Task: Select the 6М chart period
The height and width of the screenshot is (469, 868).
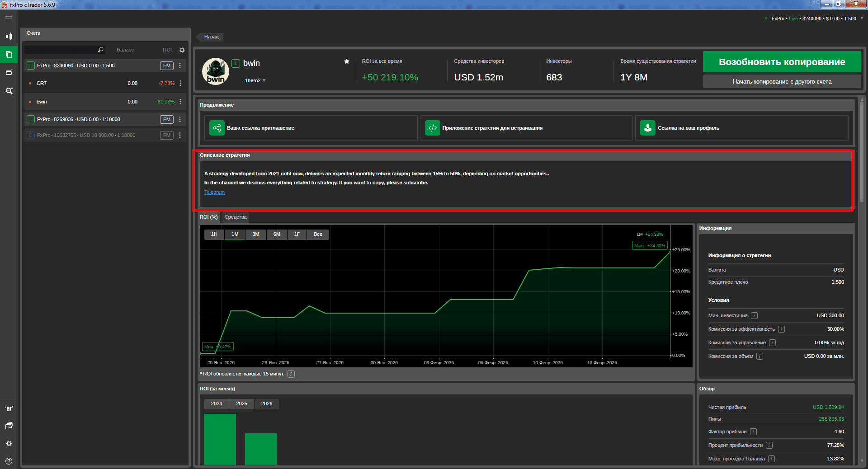Action: 277,234
